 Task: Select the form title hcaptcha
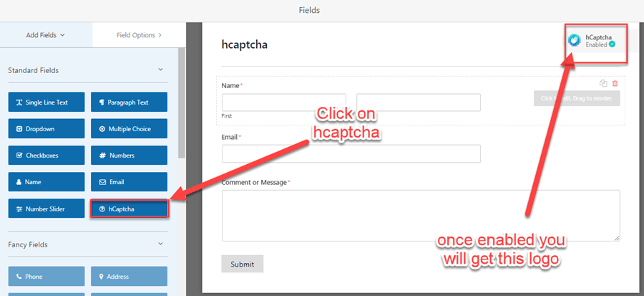tap(245, 44)
